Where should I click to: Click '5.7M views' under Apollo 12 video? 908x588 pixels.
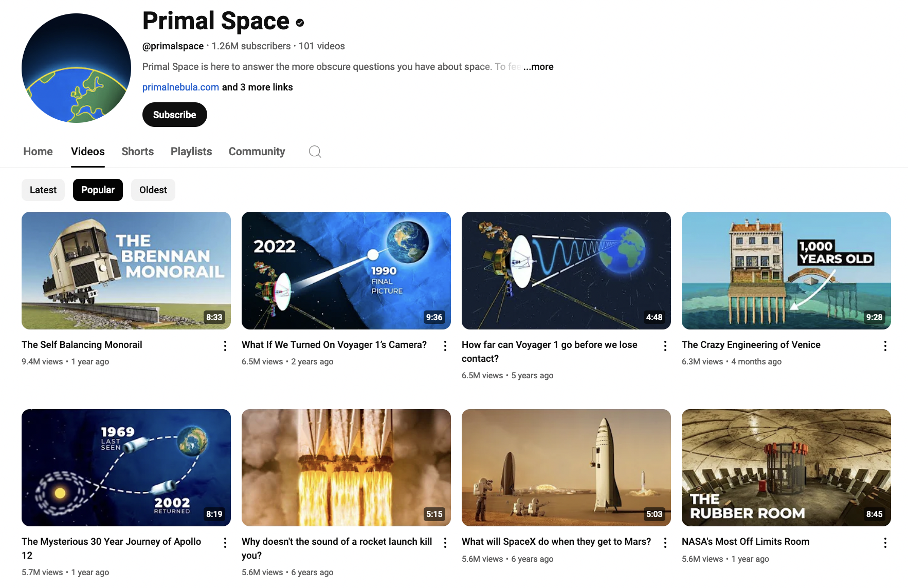[x=42, y=573]
